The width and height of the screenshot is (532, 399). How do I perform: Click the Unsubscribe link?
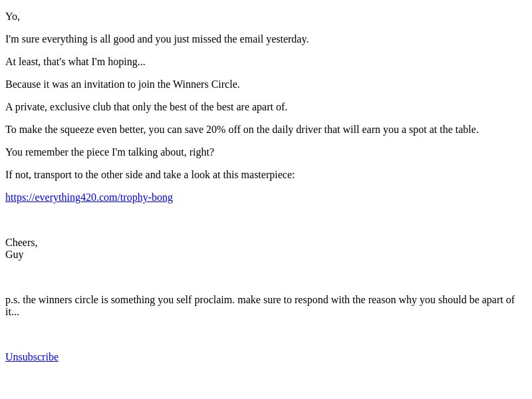click(32, 357)
